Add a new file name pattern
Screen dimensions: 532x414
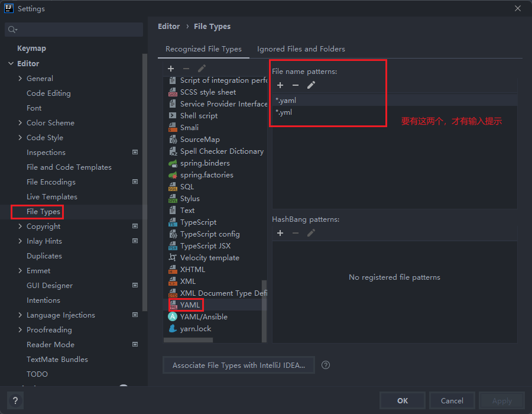point(280,85)
